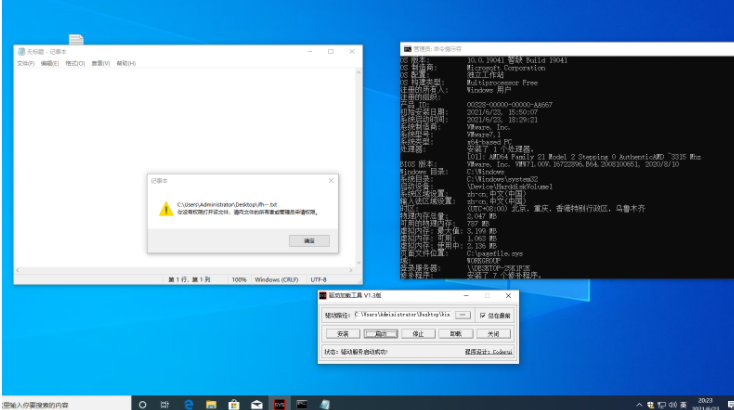Select the Notepad icon on the taskbar
The image size is (734, 410).
tap(325, 404)
